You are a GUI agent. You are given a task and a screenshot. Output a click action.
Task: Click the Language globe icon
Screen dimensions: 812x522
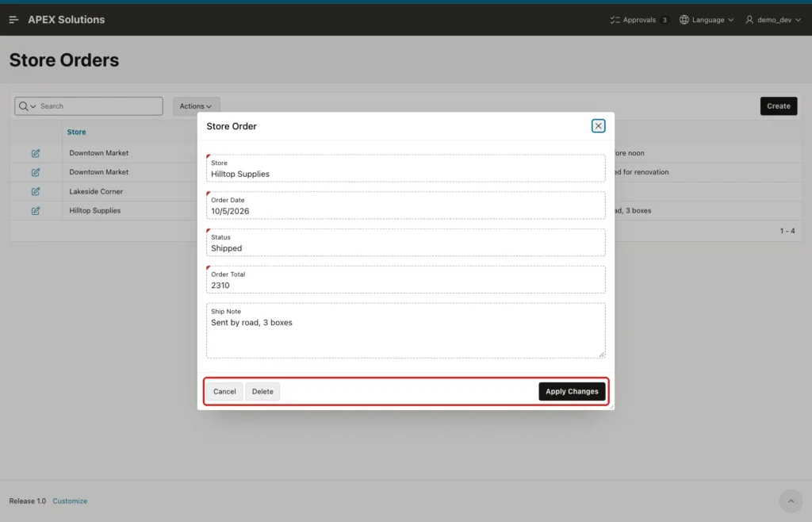coord(684,20)
